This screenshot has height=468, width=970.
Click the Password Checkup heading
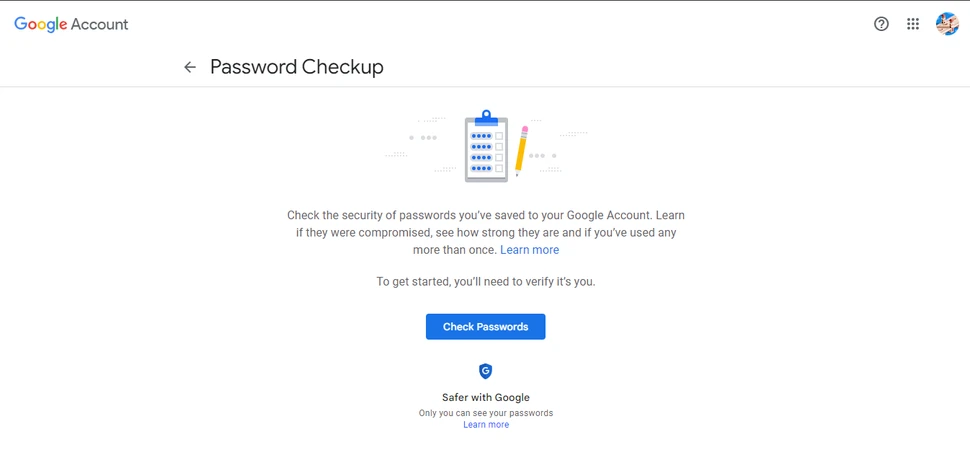(296, 67)
